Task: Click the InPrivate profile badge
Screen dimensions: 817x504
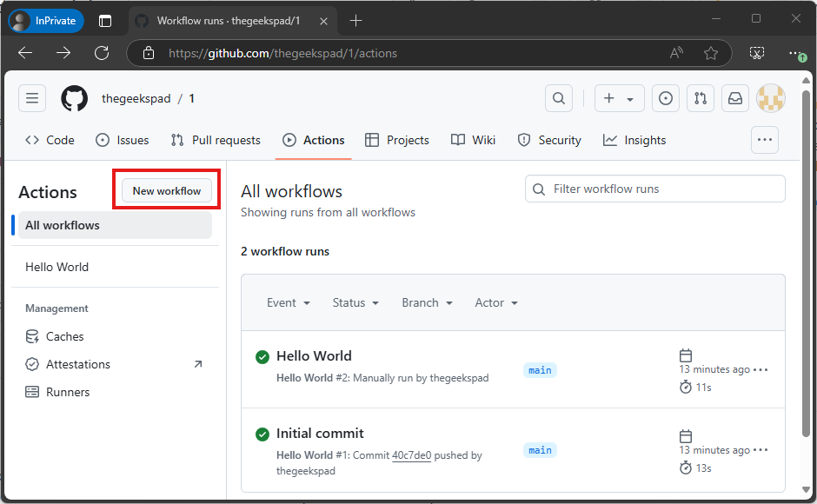Action: tap(46, 21)
